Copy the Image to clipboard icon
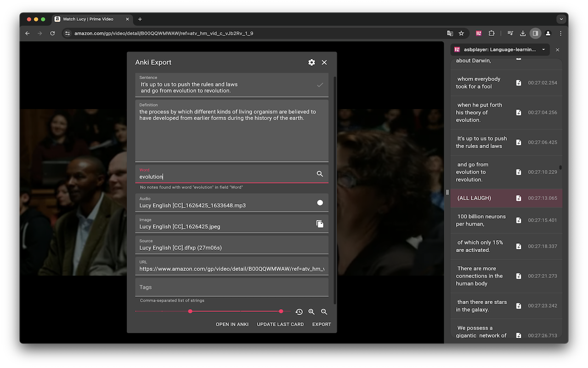This screenshot has height=368, width=588. [x=320, y=224]
